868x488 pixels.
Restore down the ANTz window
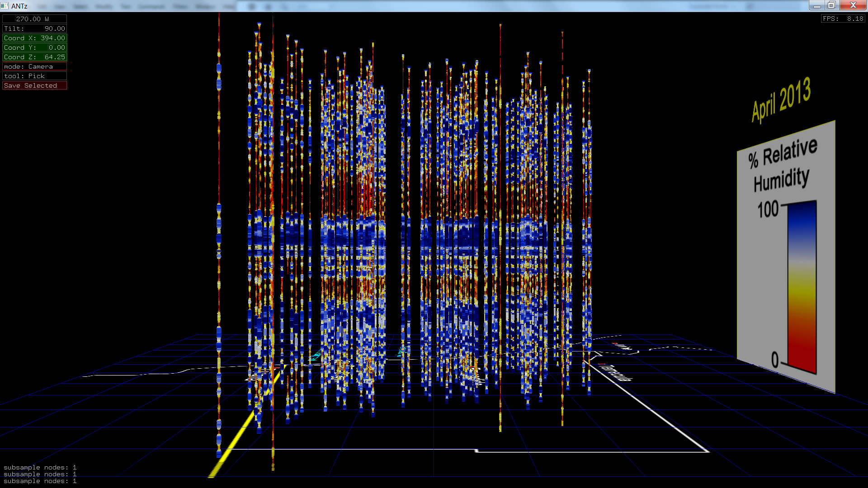pyautogui.click(x=831, y=5)
